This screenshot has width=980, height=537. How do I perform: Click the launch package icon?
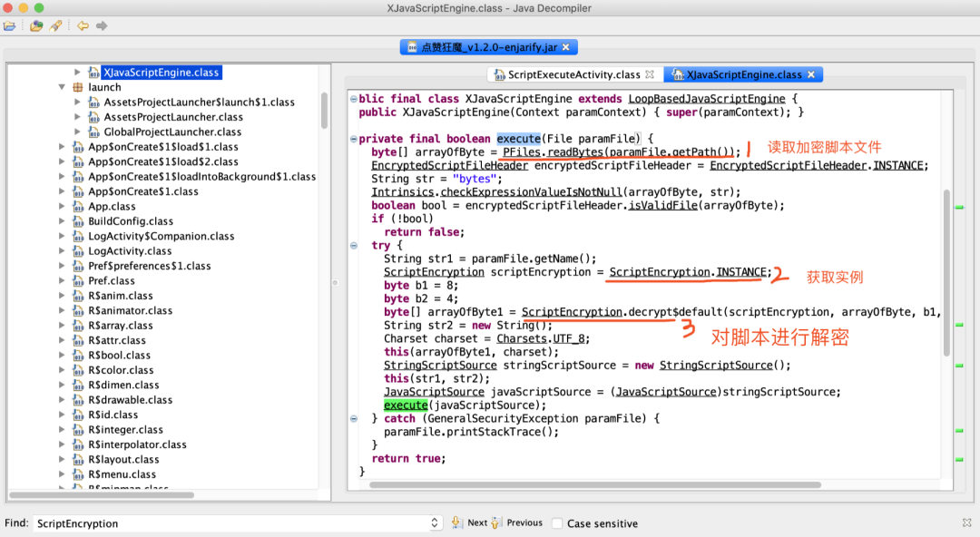(x=78, y=87)
